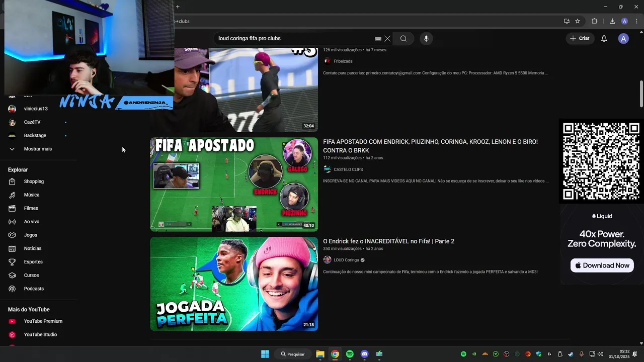The width and height of the screenshot is (644, 362).
Task: Click the install app icon in address bar
Action: (567, 21)
